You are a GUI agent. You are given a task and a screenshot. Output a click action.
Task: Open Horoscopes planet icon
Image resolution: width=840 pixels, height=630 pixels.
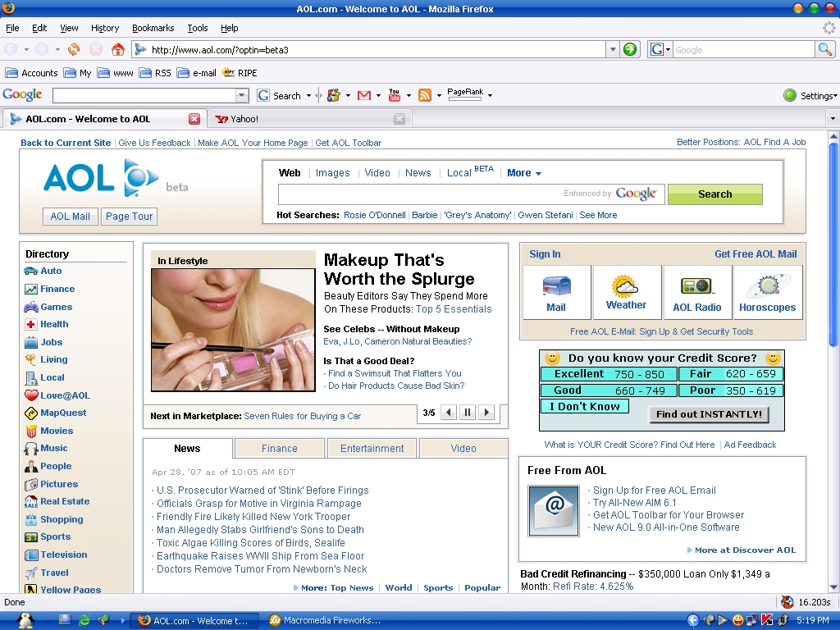point(768,286)
